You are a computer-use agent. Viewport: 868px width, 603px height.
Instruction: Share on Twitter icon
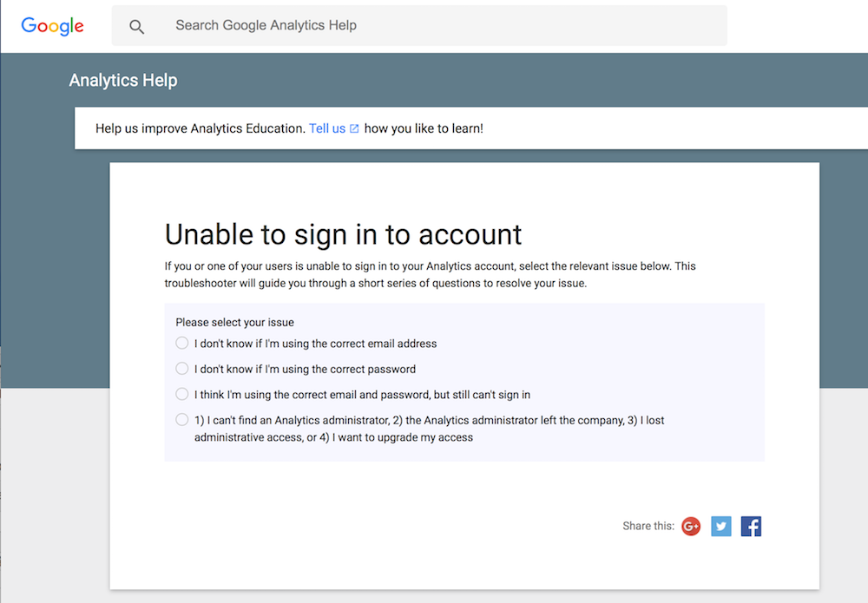click(720, 526)
